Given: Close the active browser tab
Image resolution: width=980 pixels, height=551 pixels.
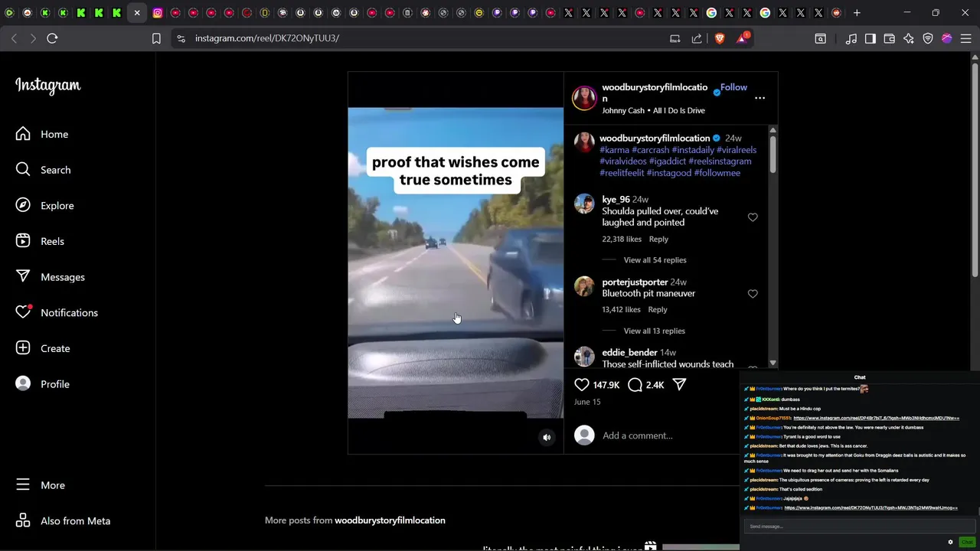Looking at the screenshot, I should tap(137, 13).
